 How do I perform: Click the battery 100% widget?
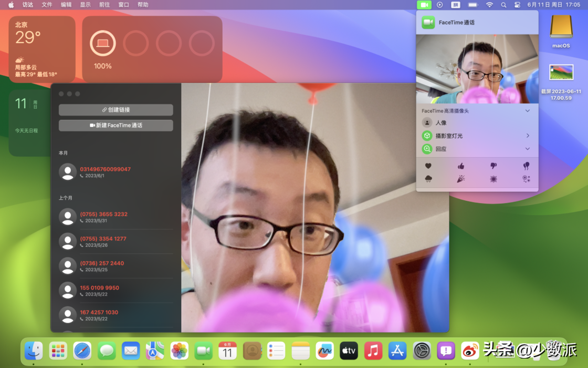click(152, 49)
